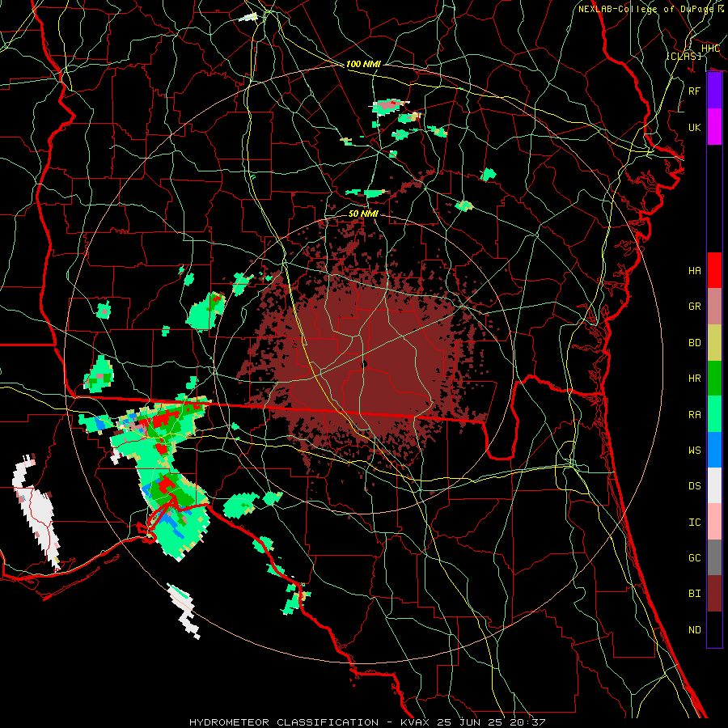Click the ND black legend swatch
This screenshot has height=728, width=728.
click(714, 629)
